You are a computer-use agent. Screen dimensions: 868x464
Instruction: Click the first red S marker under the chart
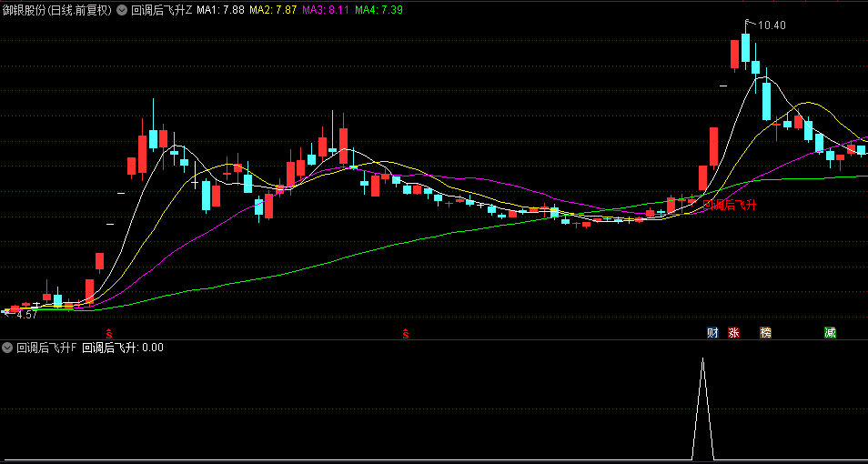(109, 333)
